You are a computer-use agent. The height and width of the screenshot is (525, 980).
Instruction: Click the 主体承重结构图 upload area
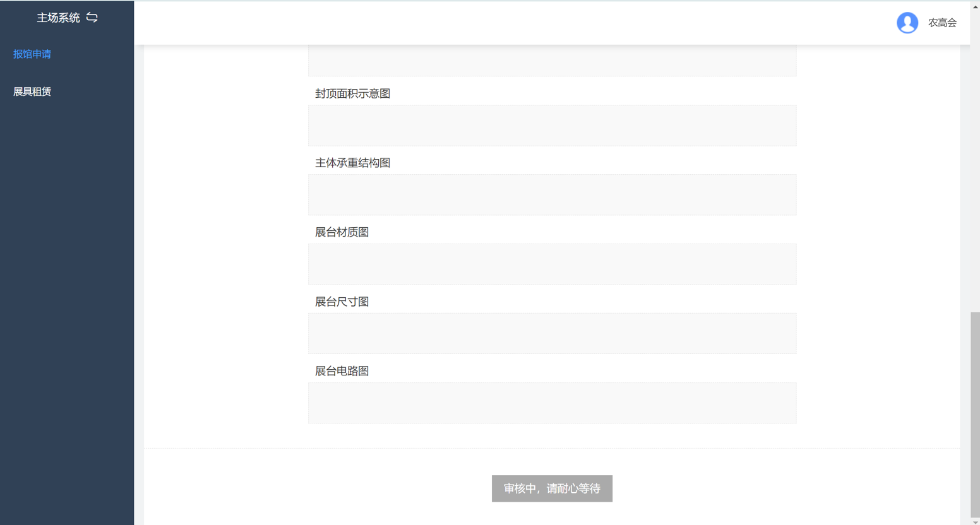(x=552, y=195)
